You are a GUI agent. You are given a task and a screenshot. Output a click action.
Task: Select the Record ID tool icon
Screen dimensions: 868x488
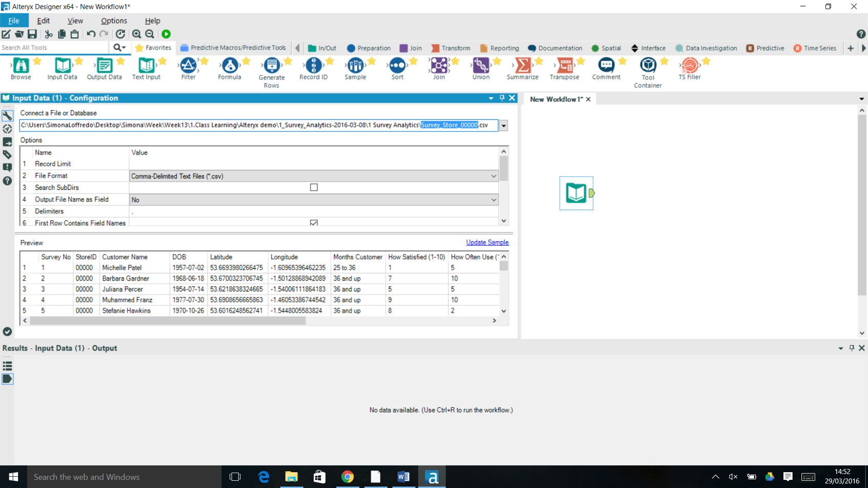pyautogui.click(x=313, y=65)
